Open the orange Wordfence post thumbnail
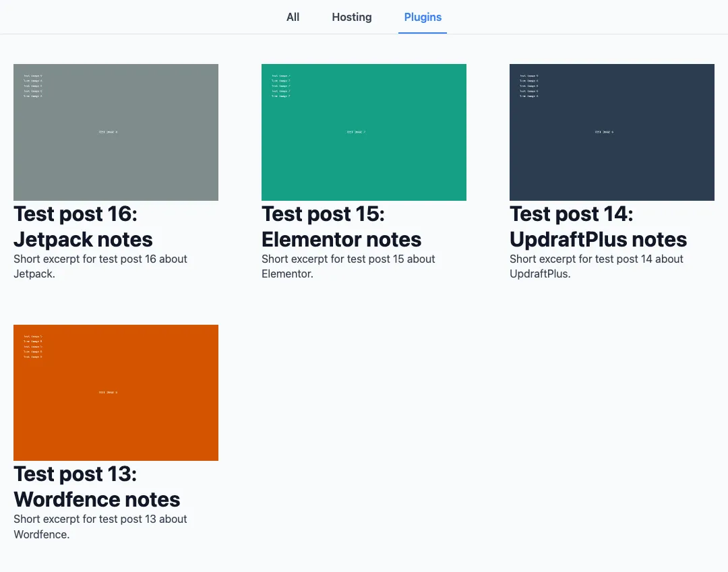This screenshot has height=572, width=728. pos(116,393)
